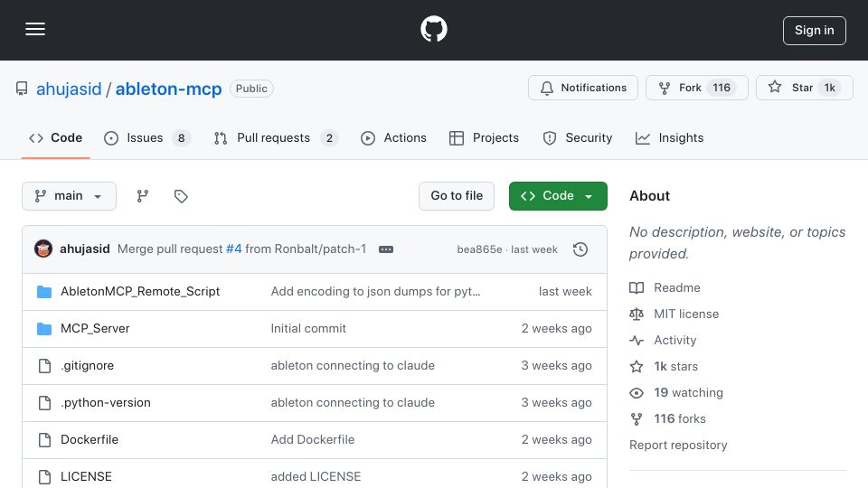Open the LICENSE file
The image size is (868, 488).
coord(86,476)
